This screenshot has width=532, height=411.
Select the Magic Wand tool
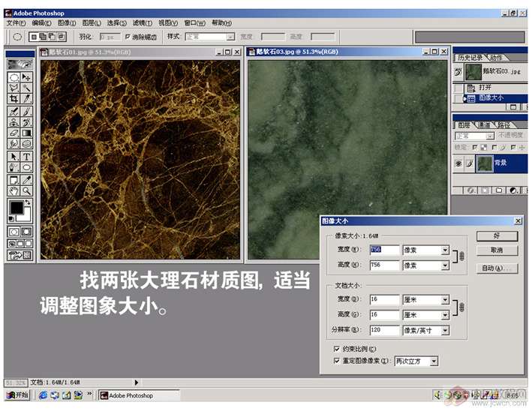point(26,88)
